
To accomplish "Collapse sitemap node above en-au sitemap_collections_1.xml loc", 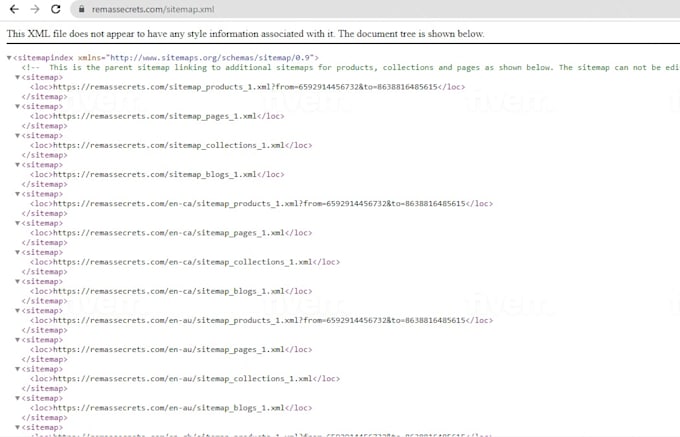I will pos(17,369).
